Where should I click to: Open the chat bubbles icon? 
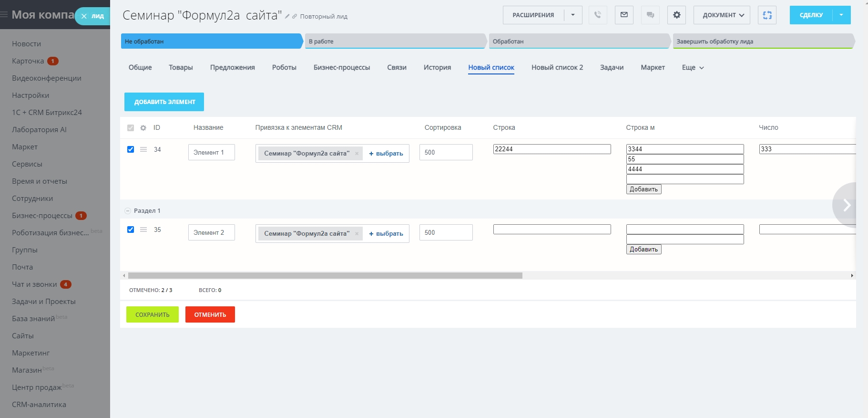click(650, 15)
